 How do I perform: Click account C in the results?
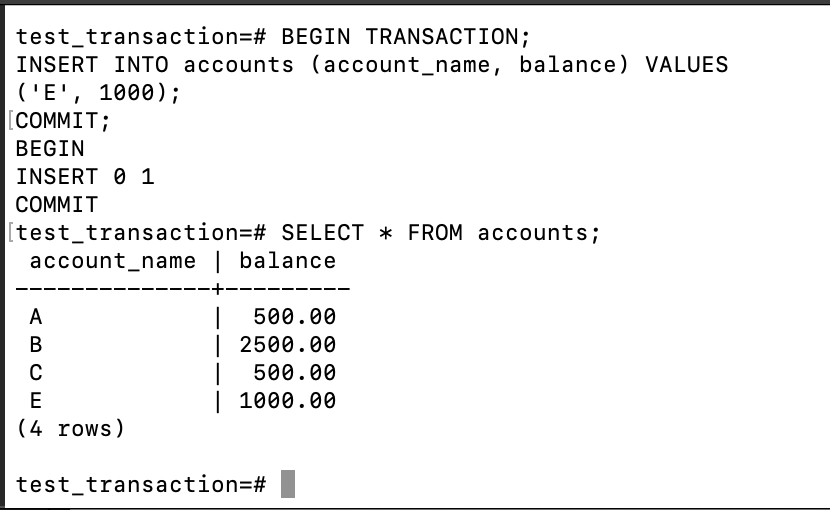(x=35, y=373)
